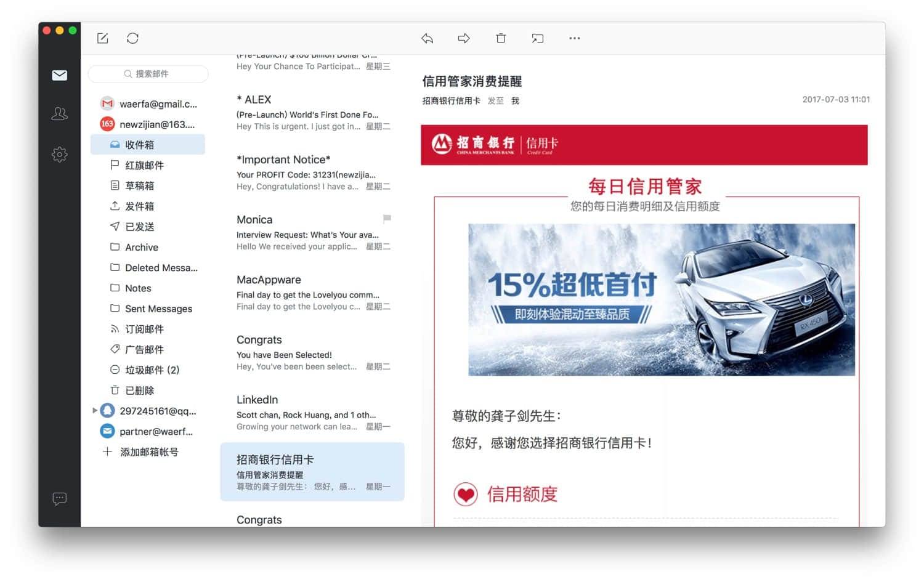Viewport: 924px width, 582px height.
Task: Expand the 297245161@qq account tree
Action: click(94, 410)
